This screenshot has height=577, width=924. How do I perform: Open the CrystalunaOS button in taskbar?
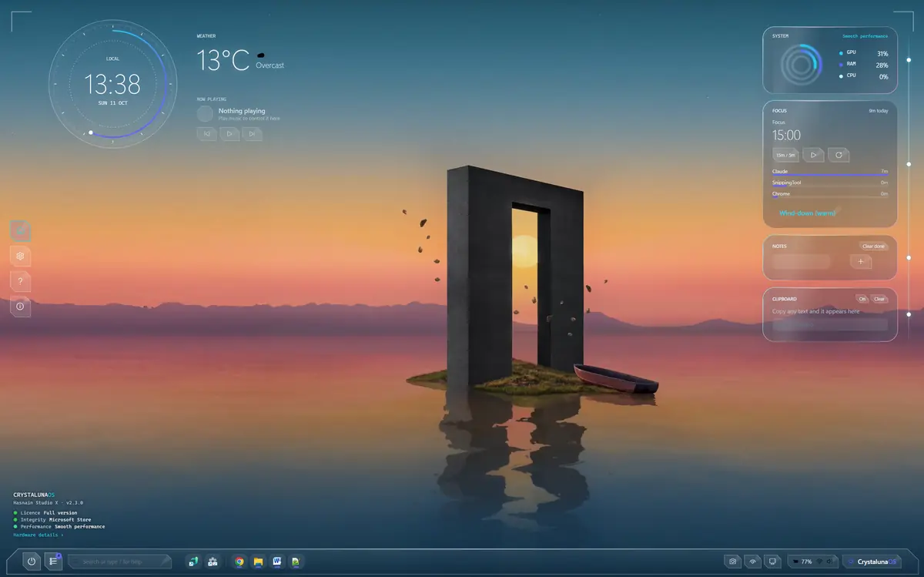pyautogui.click(x=872, y=562)
